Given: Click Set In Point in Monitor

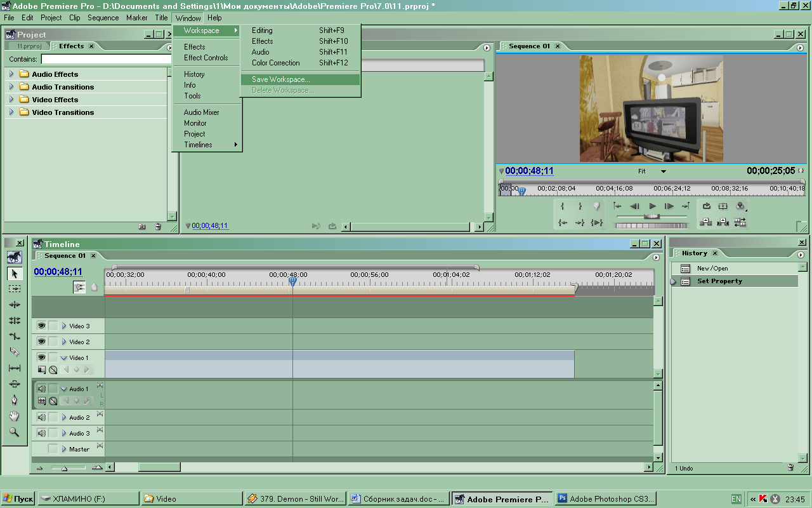Looking at the screenshot, I should pyautogui.click(x=562, y=206).
